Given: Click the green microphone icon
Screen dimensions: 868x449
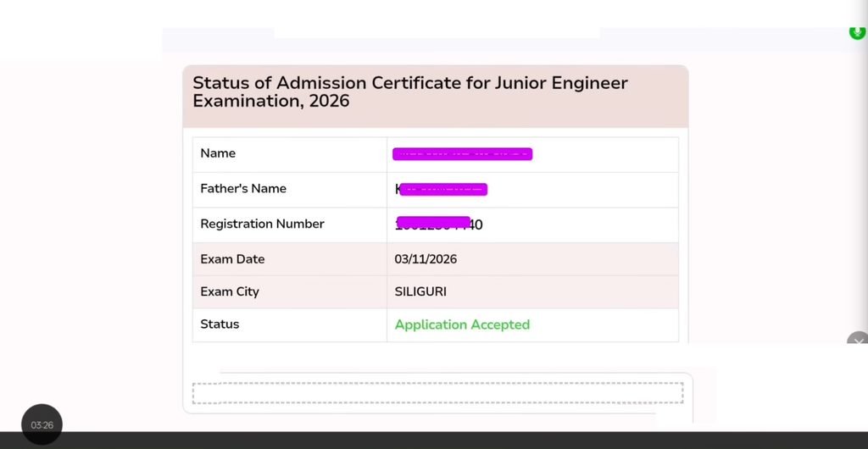Looking at the screenshot, I should 858,32.
